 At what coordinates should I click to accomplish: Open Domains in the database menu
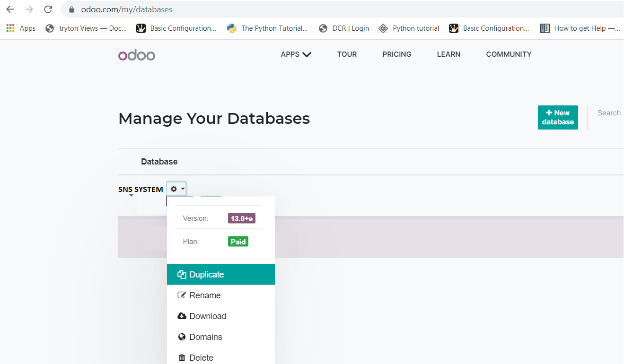point(205,337)
